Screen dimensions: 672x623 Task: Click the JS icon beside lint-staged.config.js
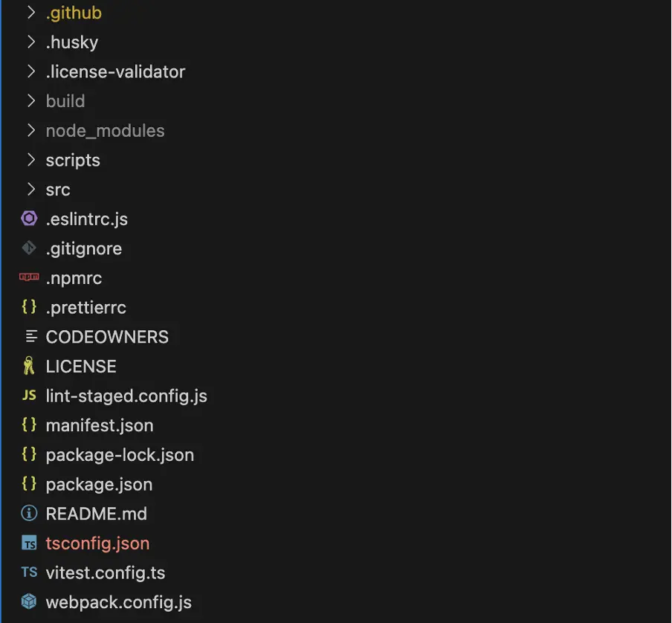29,395
